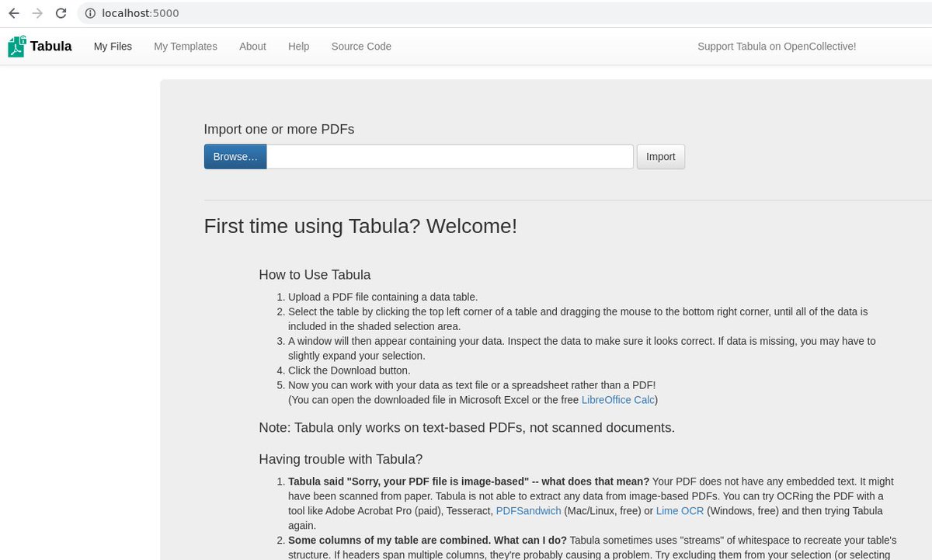Reload the page with the refresh icon
Screen dimensions: 932x560
coord(61,13)
